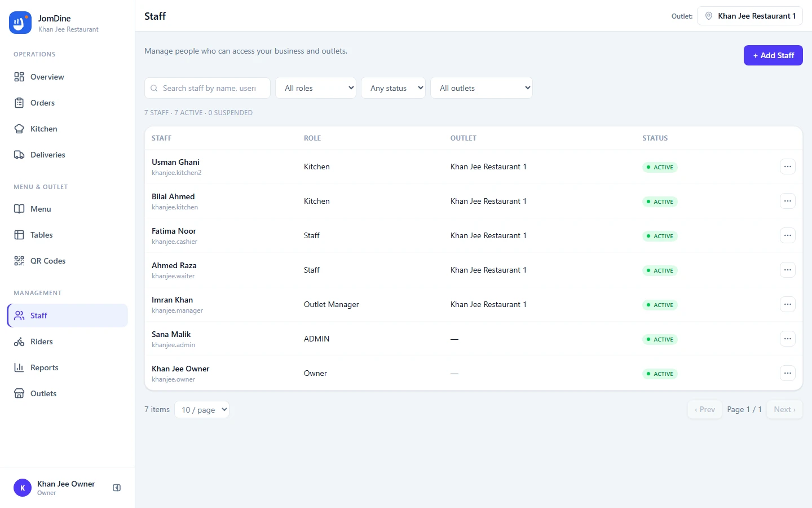Click the Overview grid icon in sidebar

(x=19, y=77)
